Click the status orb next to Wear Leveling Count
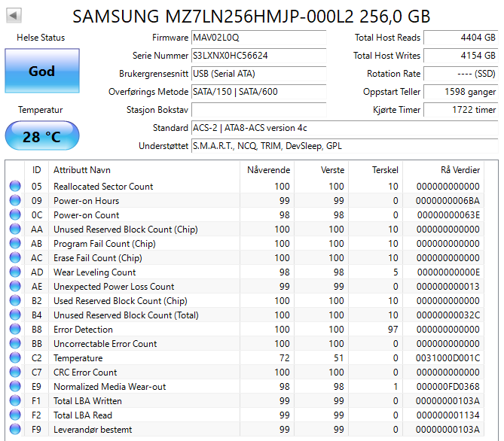 tap(15, 272)
